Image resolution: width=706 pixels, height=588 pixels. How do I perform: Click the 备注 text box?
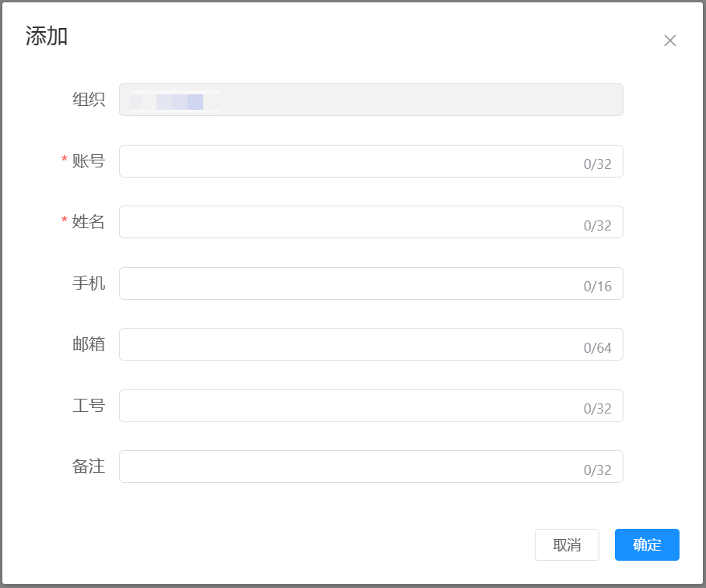click(350, 467)
